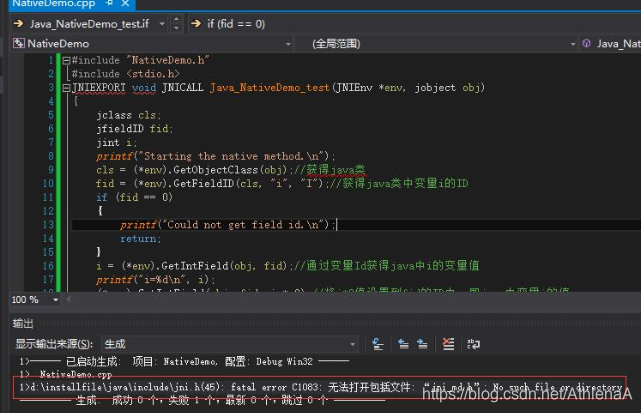Click the 已启动生成 NativeDemo Debug Win32 output line
The height and width of the screenshot is (413, 643).
tap(185, 361)
